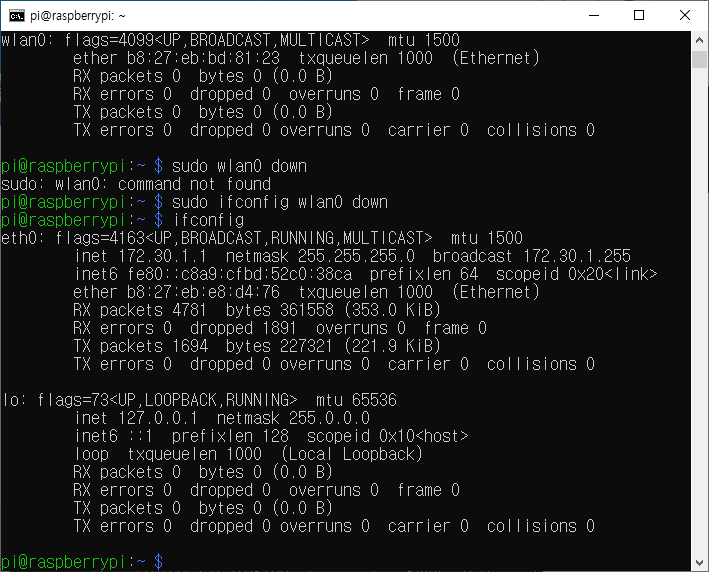The image size is (709, 572).
Task: Click 'dropped 1891' value on eth0
Action: tap(243, 328)
